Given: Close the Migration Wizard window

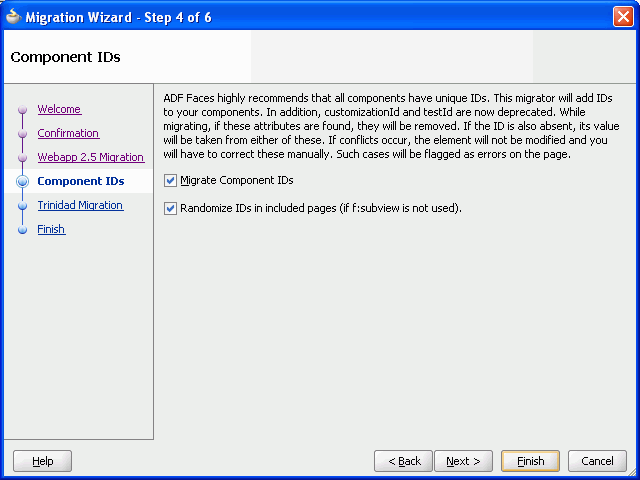Looking at the screenshot, I should pos(622,16).
